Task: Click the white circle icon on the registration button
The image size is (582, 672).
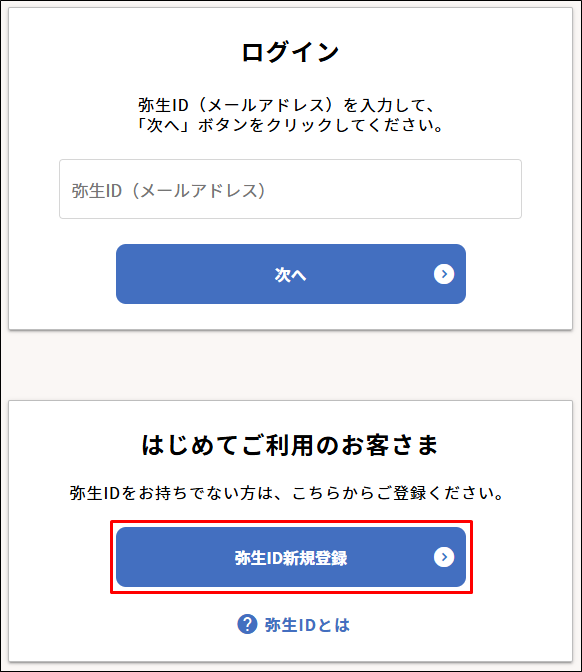Action: pos(444,557)
